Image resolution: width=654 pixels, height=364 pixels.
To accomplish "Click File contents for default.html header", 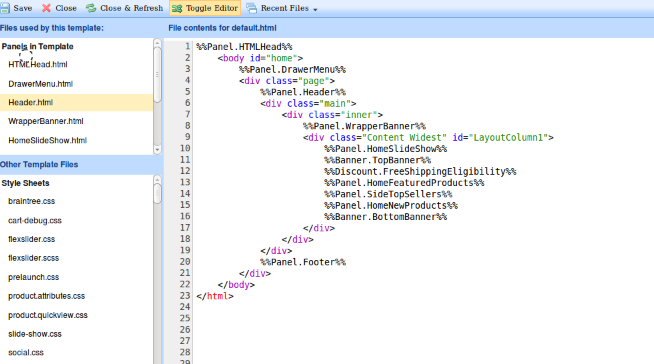I will click(222, 28).
